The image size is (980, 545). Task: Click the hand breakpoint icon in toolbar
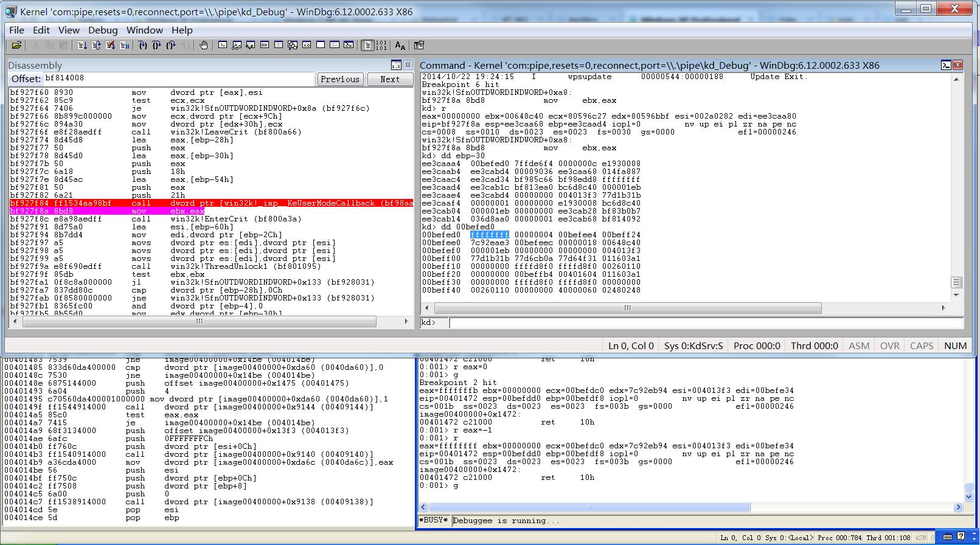[x=204, y=45]
